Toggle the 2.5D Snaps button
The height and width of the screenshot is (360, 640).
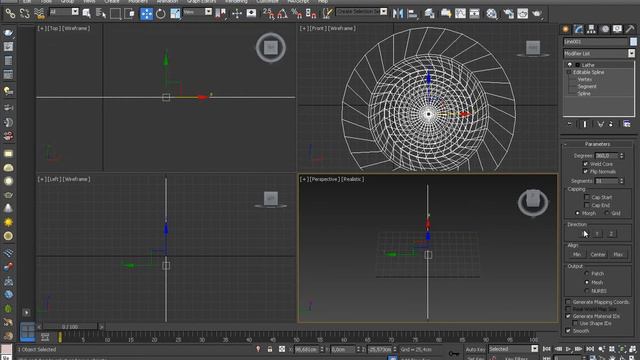[x=268, y=13]
